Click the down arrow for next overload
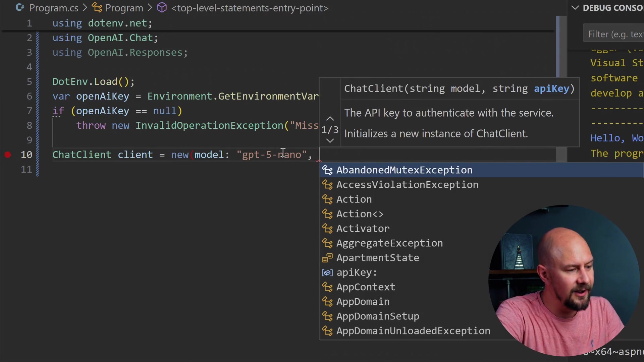Image resolution: width=644 pixels, height=362 pixels. point(330,141)
